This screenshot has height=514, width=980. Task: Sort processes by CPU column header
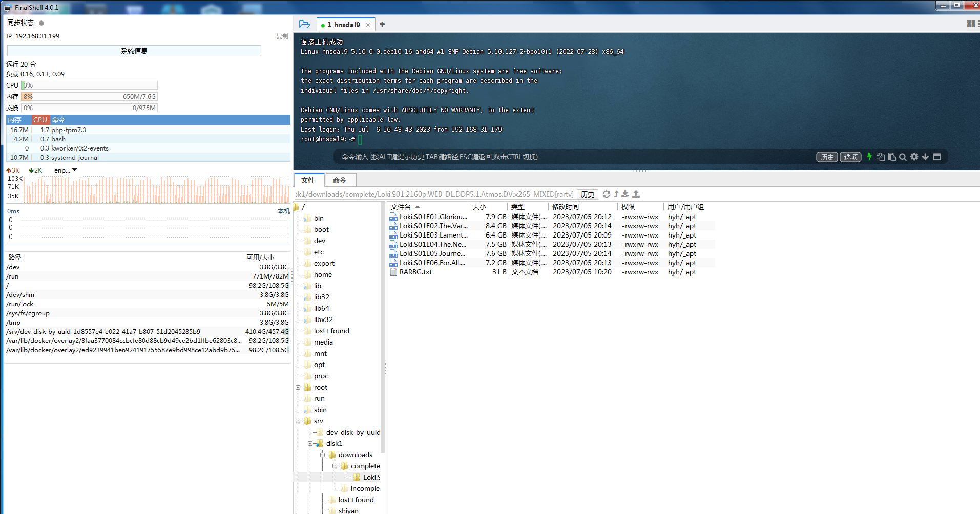click(40, 120)
